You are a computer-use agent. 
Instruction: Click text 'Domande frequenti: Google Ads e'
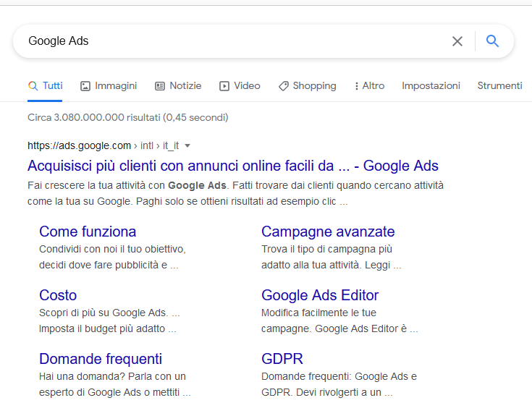[x=339, y=376]
